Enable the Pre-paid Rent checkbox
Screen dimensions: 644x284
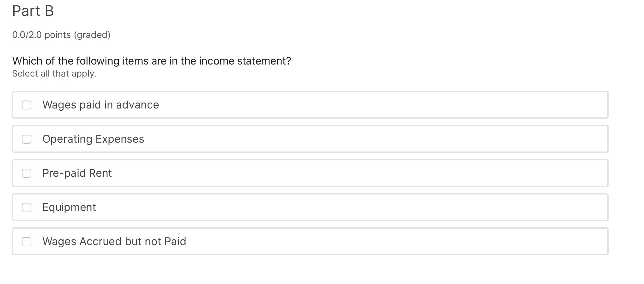click(27, 173)
